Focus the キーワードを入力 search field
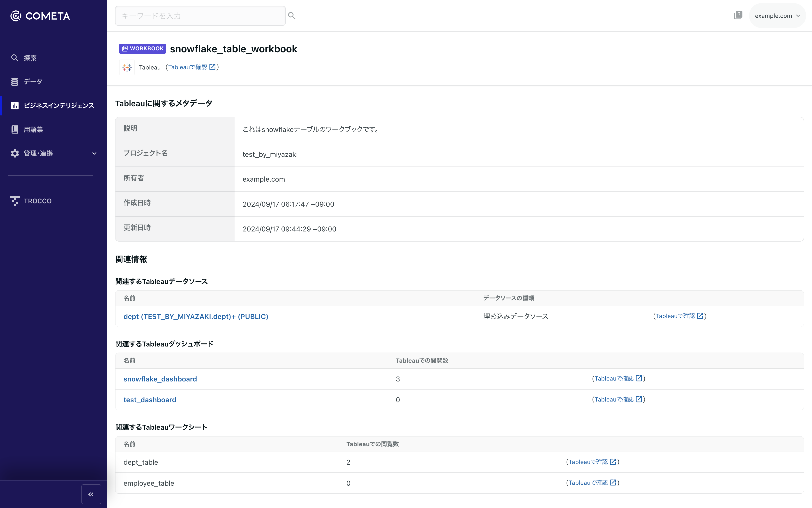 (x=200, y=16)
